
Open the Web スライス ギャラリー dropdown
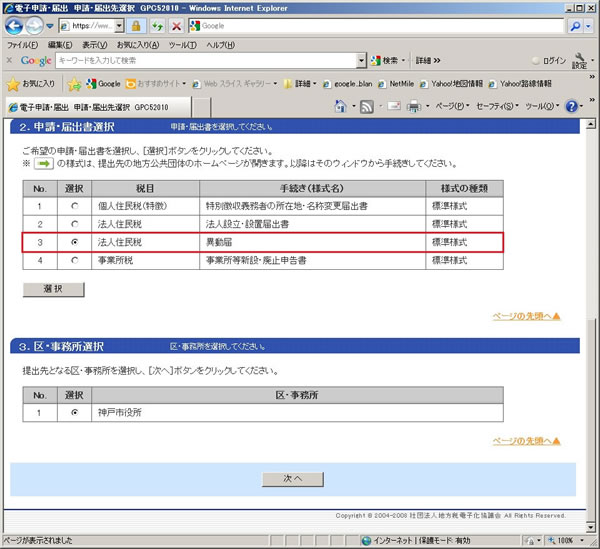235,84
